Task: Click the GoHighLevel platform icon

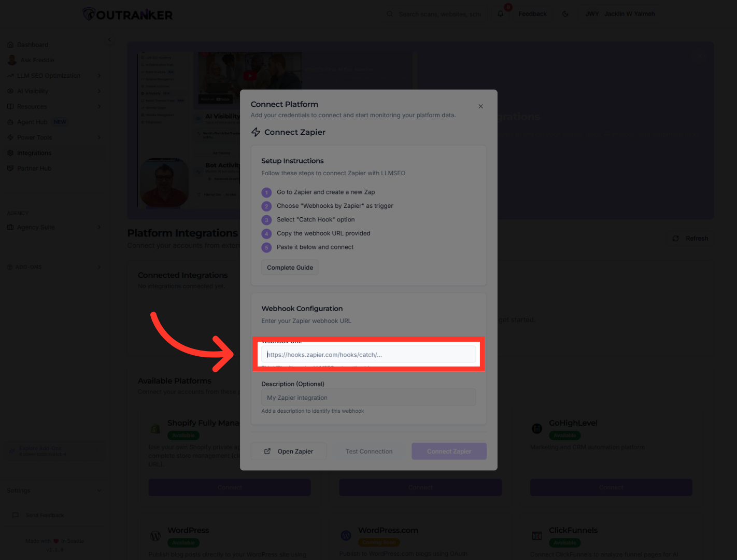Action: pos(537,428)
